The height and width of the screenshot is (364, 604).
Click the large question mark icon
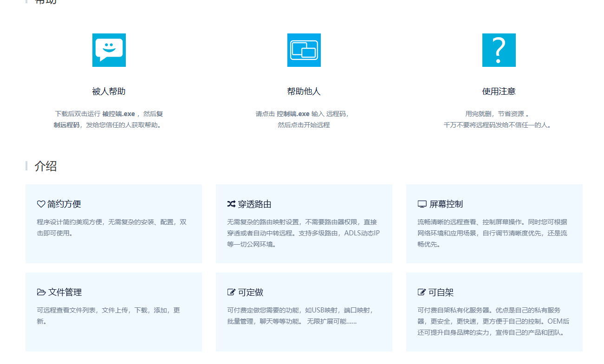coord(499,50)
